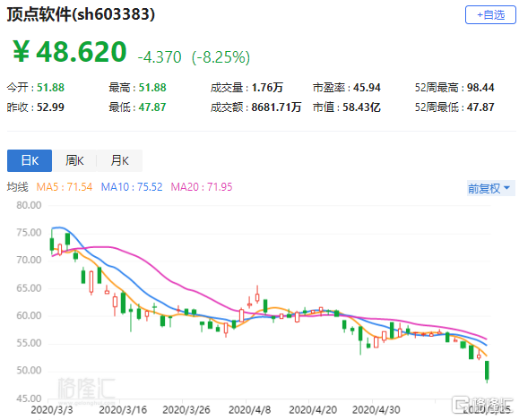Click the 2020/4/8 date axis label
The image size is (519, 420).
coord(249,410)
